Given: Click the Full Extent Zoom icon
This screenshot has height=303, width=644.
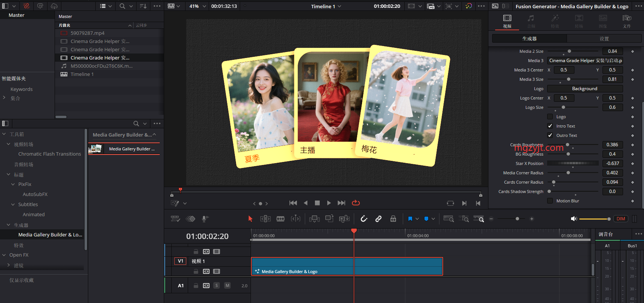Looking at the screenshot, I should point(448,219).
